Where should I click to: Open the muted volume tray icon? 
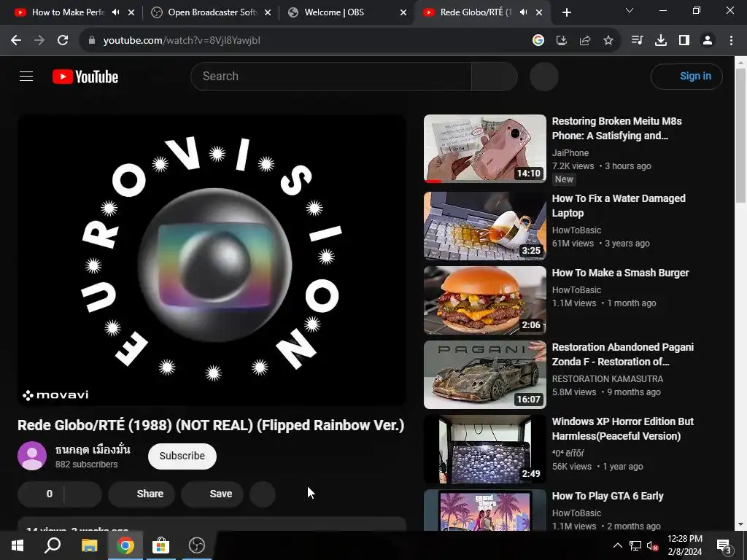[x=652, y=545]
